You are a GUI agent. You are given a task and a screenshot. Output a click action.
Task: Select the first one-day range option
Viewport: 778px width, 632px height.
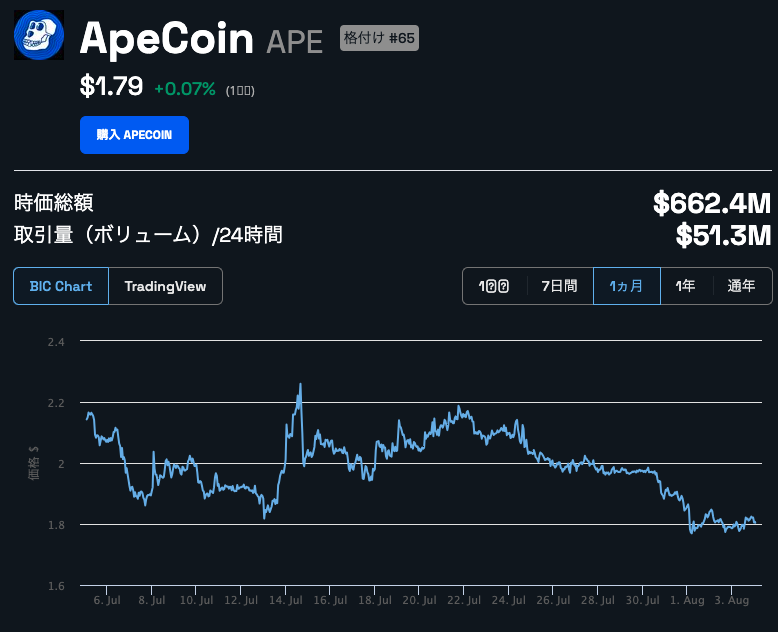tap(494, 286)
